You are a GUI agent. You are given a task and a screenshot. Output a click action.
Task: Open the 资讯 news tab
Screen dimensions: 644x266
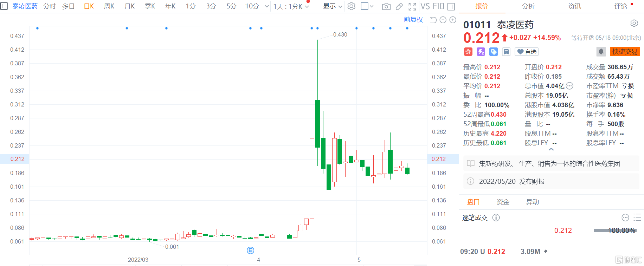pos(575,6)
